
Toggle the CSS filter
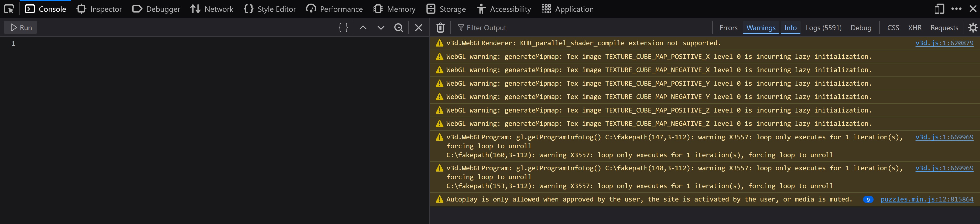pos(893,28)
